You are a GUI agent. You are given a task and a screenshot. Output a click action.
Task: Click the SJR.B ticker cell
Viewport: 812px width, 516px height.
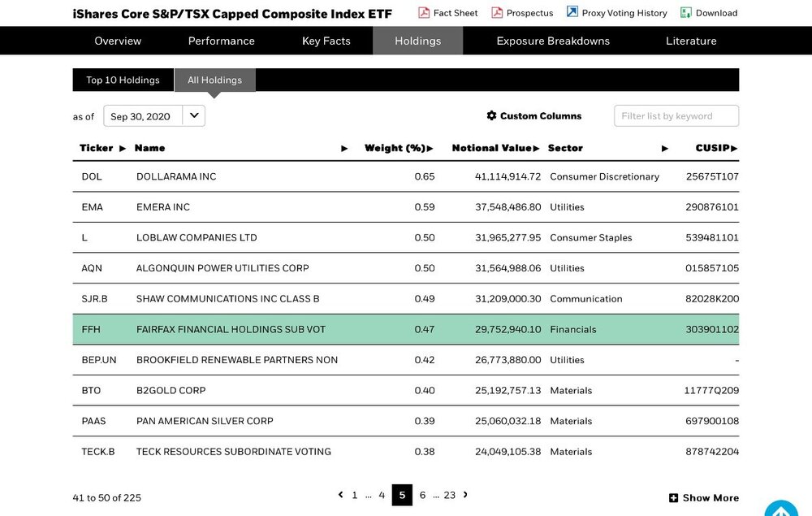coord(95,299)
